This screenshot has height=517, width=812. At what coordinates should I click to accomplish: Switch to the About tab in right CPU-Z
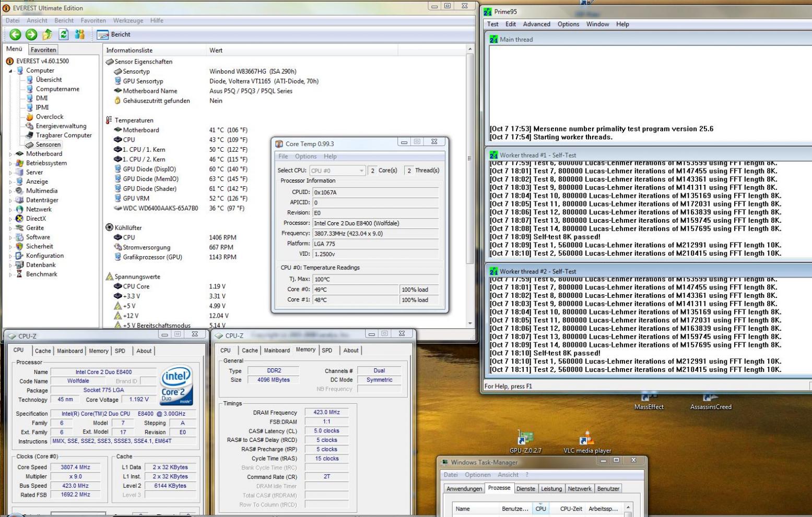point(351,351)
